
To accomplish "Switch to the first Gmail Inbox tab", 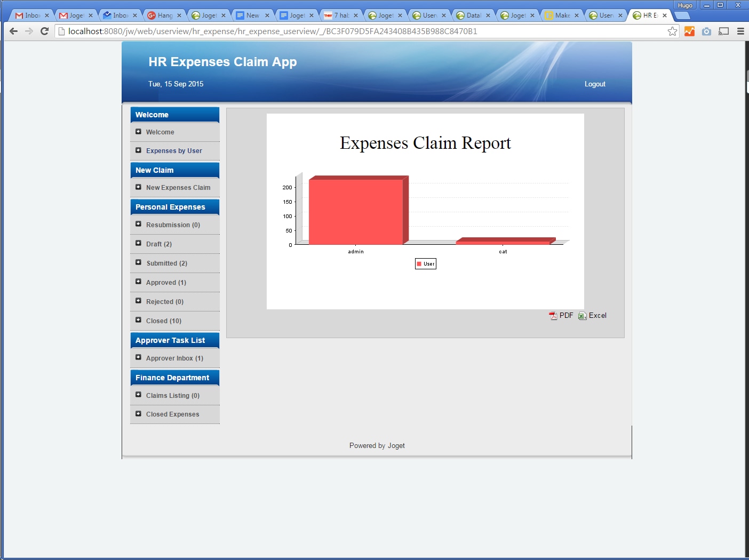I will 31,15.
